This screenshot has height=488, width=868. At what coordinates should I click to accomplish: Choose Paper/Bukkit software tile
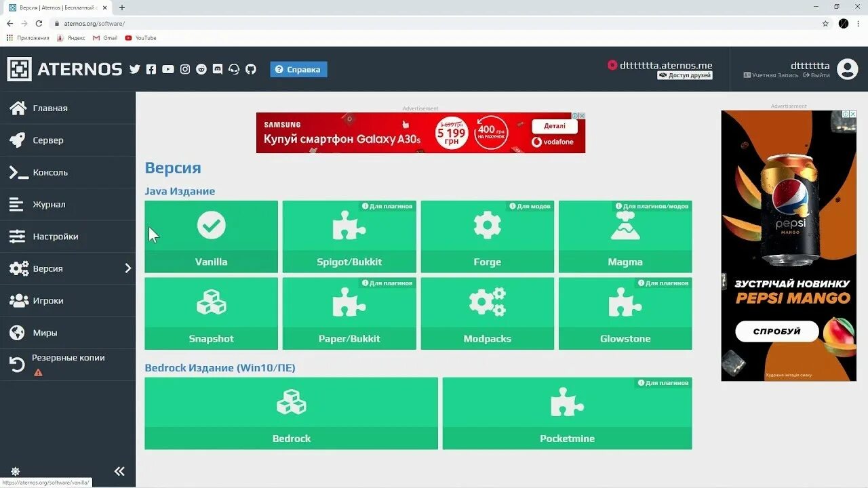(349, 314)
